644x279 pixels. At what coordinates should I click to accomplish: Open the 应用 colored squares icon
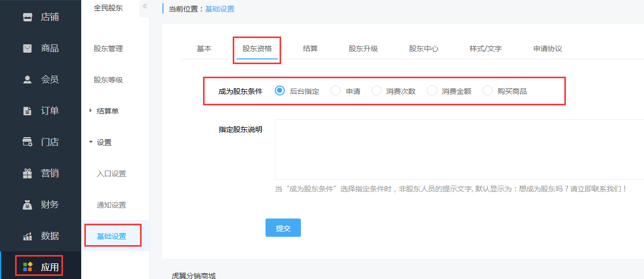point(28,268)
